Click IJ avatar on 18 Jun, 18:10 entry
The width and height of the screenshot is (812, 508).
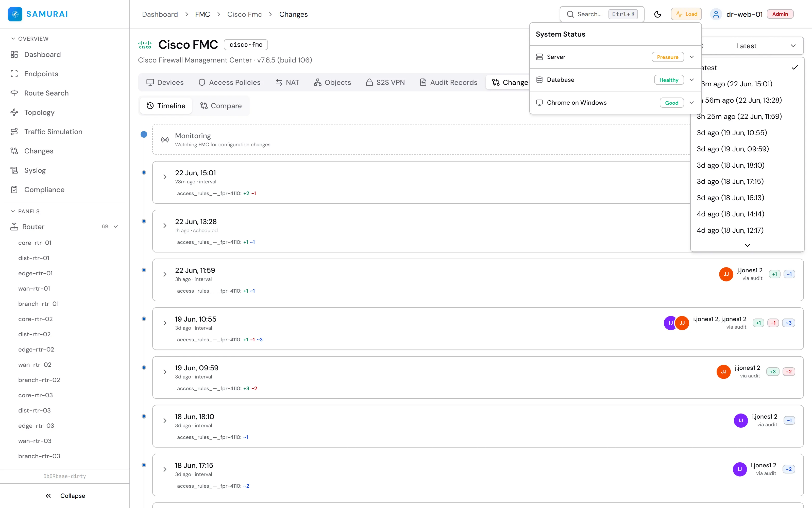[x=741, y=421]
